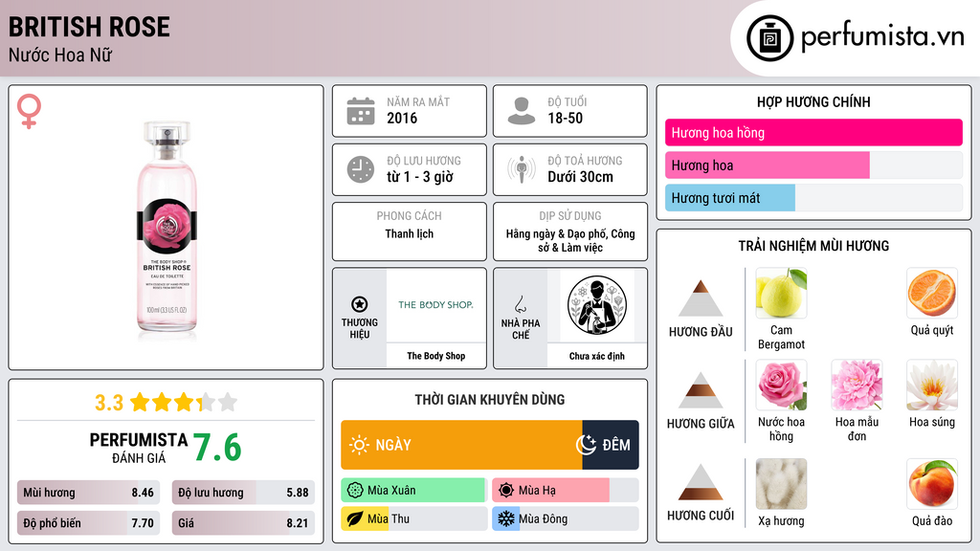Click the Mùa Xuân season bar
Viewport: 980px width, 551px height.
click(x=414, y=491)
